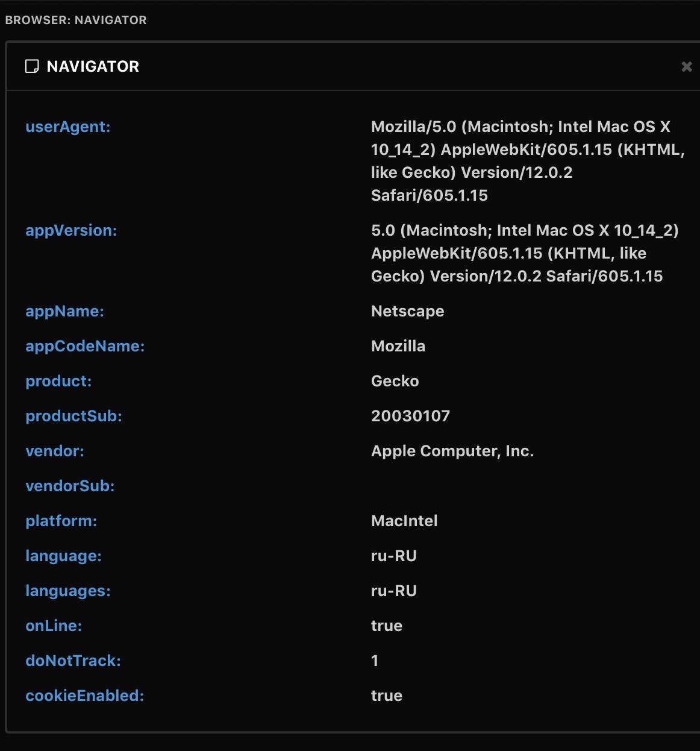This screenshot has height=751, width=700.
Task: Close the Navigator panel
Action: (686, 67)
